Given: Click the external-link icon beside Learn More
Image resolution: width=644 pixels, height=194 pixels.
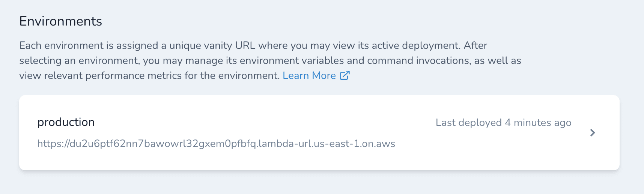Looking at the screenshot, I should 345,76.
